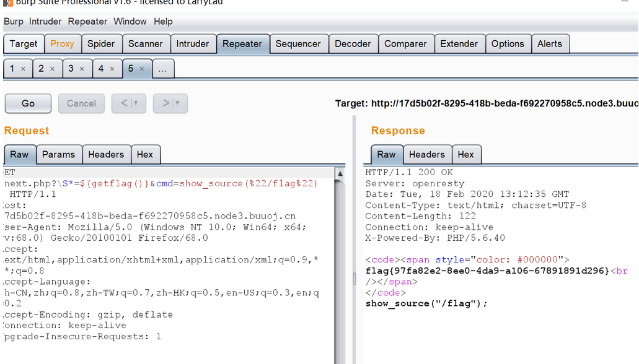Close repeater tab 4
This screenshot has width=639, height=364.
[112, 69]
